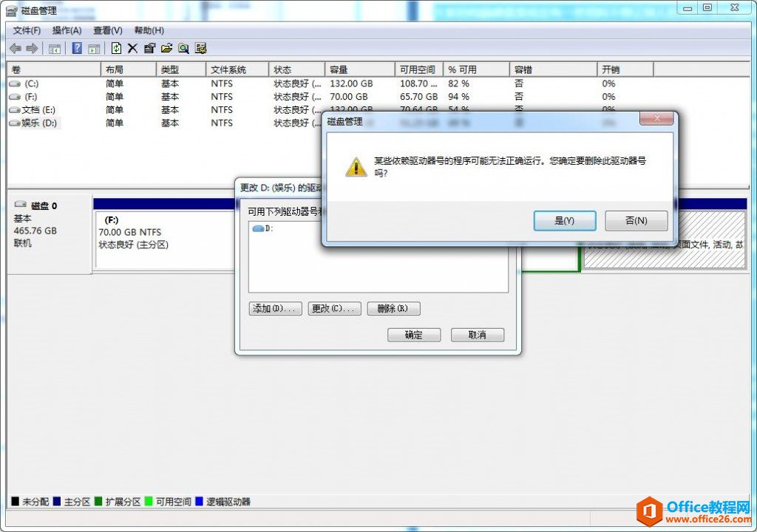Image resolution: width=757 pixels, height=532 pixels.
Task: Click the % 可用 column header
Action: [477, 69]
